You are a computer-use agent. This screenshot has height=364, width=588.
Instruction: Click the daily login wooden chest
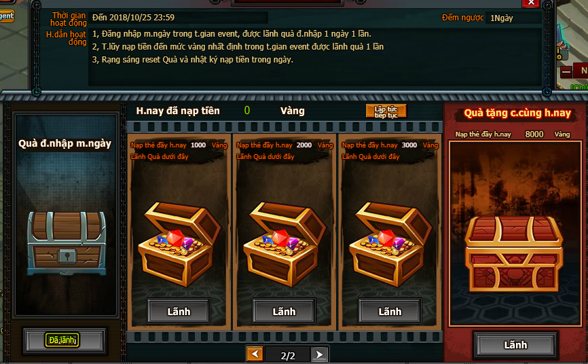click(x=67, y=243)
